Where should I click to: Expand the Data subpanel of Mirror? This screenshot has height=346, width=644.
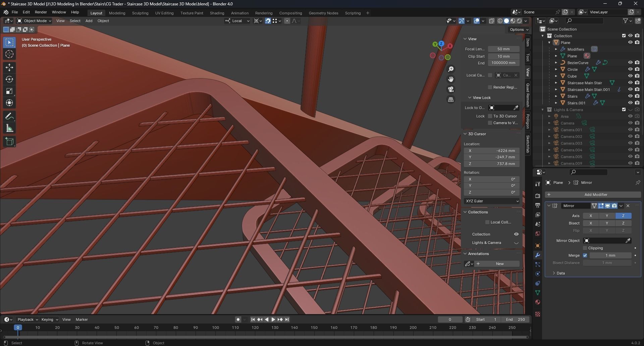[554, 273]
